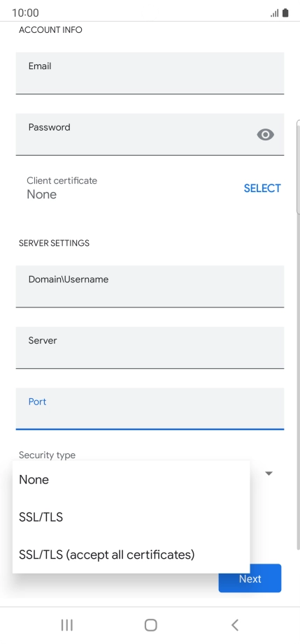The width and height of the screenshot is (300, 644).
Task: Tap the Android back navigation icon
Action: (x=235, y=624)
